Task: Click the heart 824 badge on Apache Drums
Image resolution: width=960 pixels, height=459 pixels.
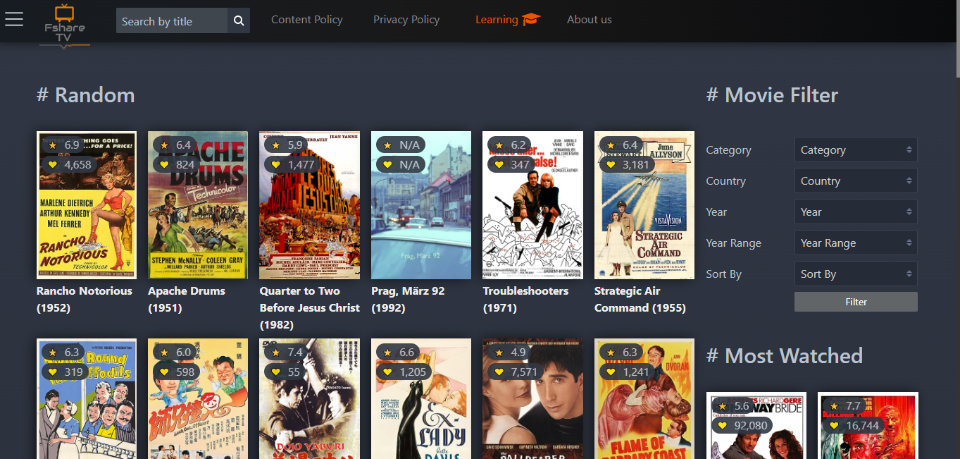Action: pyautogui.click(x=176, y=165)
